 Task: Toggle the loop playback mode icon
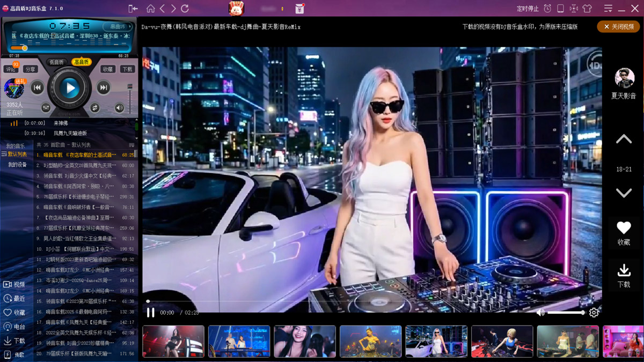tap(95, 108)
